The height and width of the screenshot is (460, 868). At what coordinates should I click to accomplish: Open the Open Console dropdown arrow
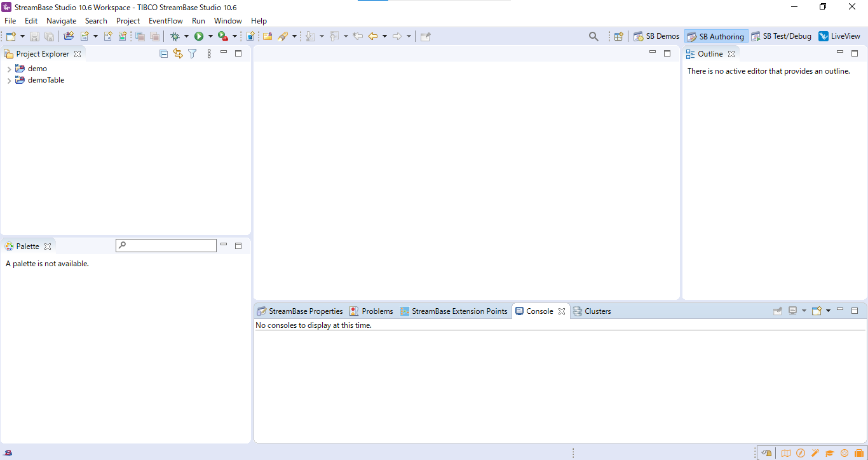click(828, 311)
